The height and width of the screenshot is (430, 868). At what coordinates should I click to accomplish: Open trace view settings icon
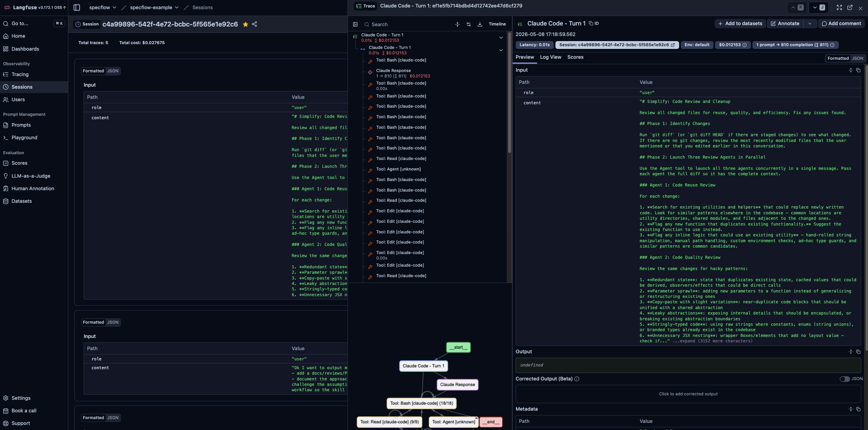(x=469, y=24)
